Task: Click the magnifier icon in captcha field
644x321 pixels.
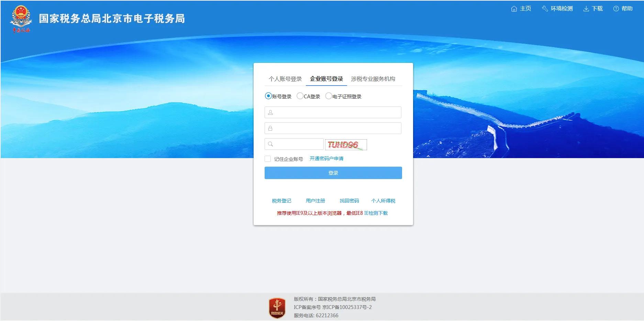Action: 270,144
